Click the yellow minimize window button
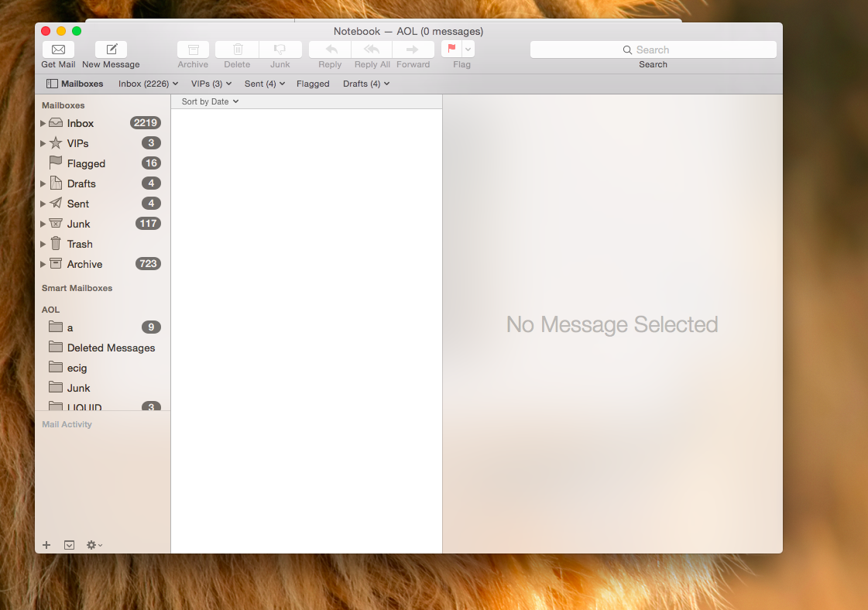The width and height of the screenshot is (868, 610). click(61, 31)
